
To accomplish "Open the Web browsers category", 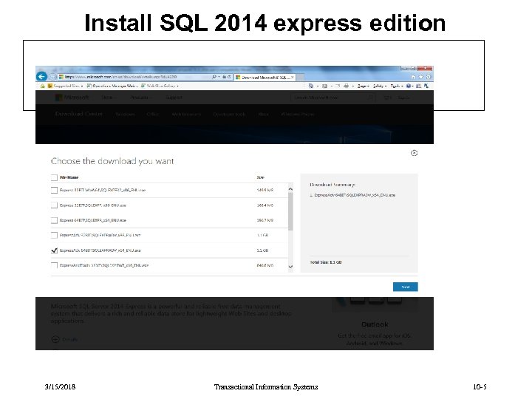I will point(186,115).
